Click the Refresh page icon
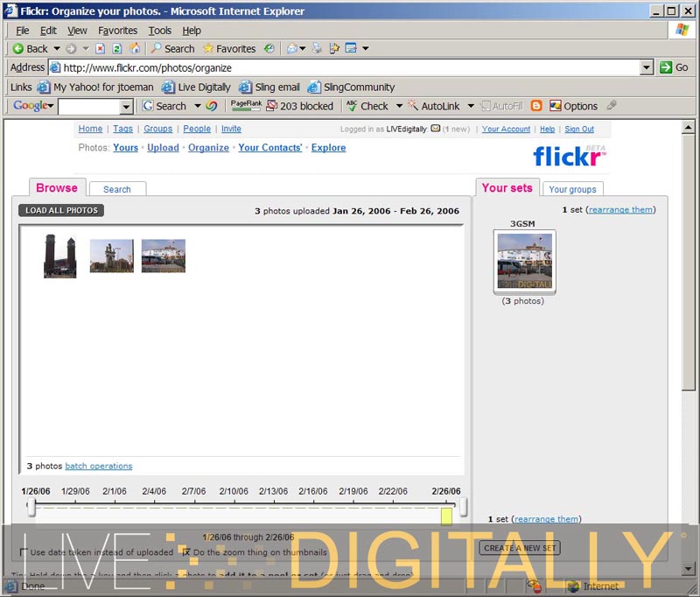The height and width of the screenshot is (597, 700). tap(117, 49)
